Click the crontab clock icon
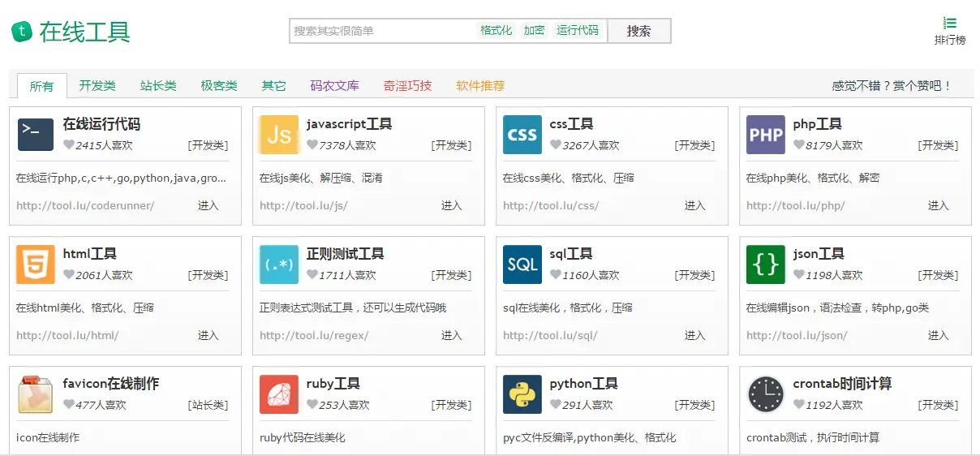The width and height of the screenshot is (980, 456). click(766, 394)
